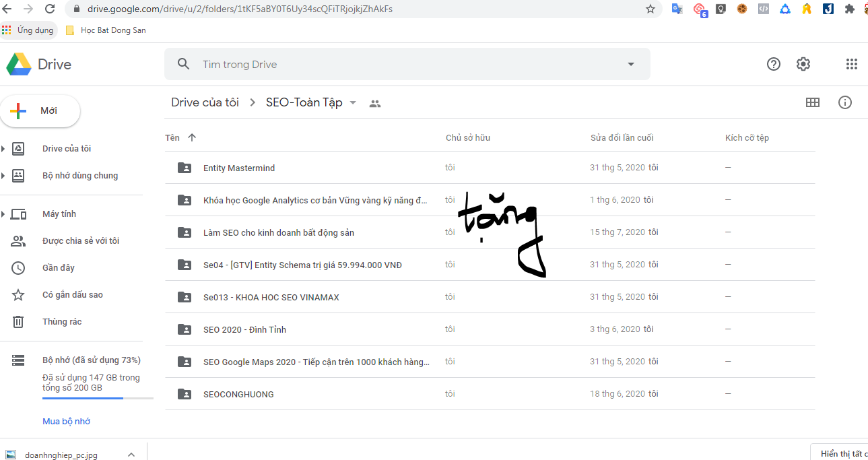Navigate to Drive của tôi breadcrumb
The height and width of the screenshot is (460, 868).
(205, 102)
